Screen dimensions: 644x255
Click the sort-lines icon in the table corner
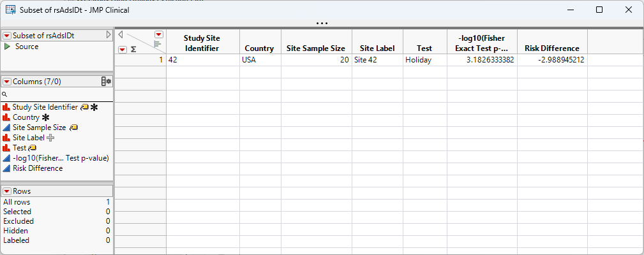158,44
